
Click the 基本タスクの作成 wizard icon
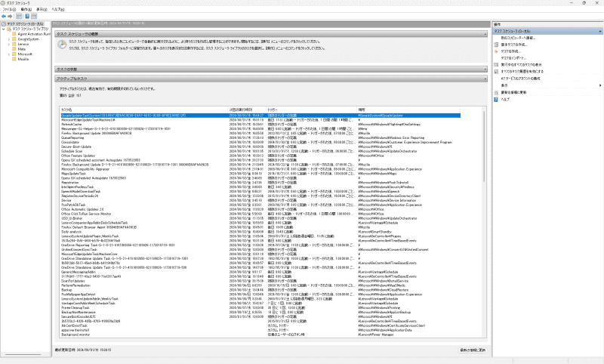[496, 45]
